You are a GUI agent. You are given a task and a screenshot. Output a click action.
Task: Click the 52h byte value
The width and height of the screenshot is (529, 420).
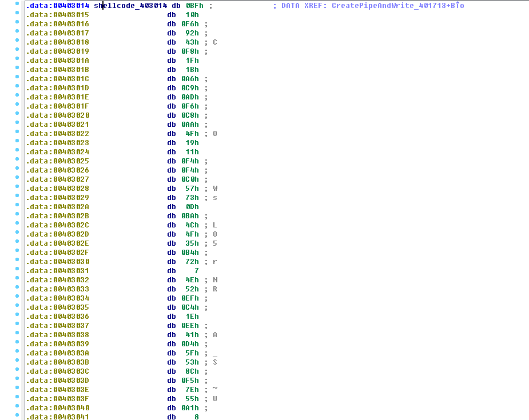(192, 289)
